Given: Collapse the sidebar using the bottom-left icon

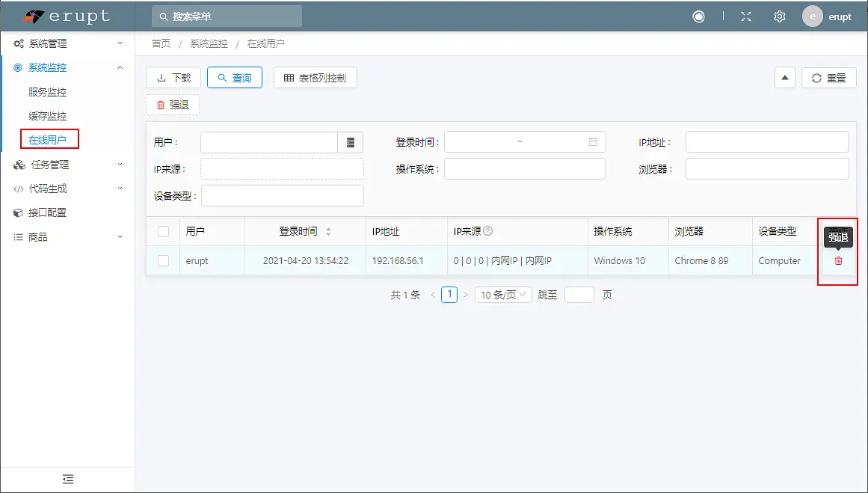Looking at the screenshot, I should click(67, 479).
